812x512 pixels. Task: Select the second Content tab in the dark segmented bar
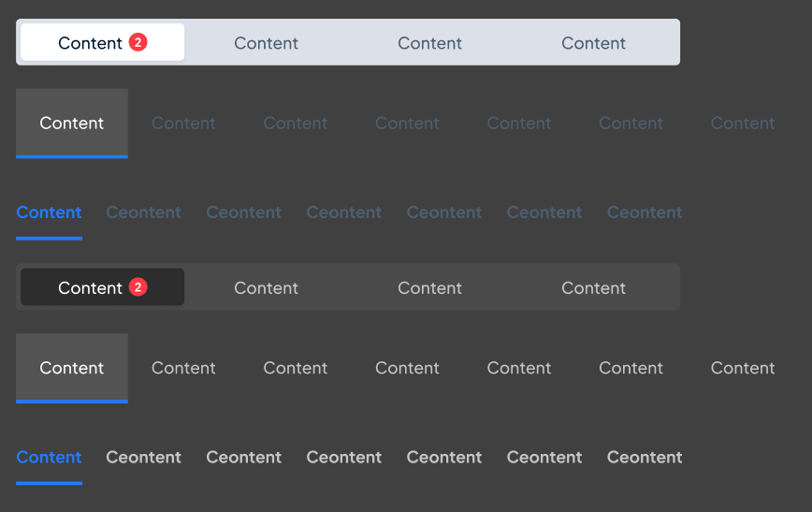pyautogui.click(x=266, y=287)
